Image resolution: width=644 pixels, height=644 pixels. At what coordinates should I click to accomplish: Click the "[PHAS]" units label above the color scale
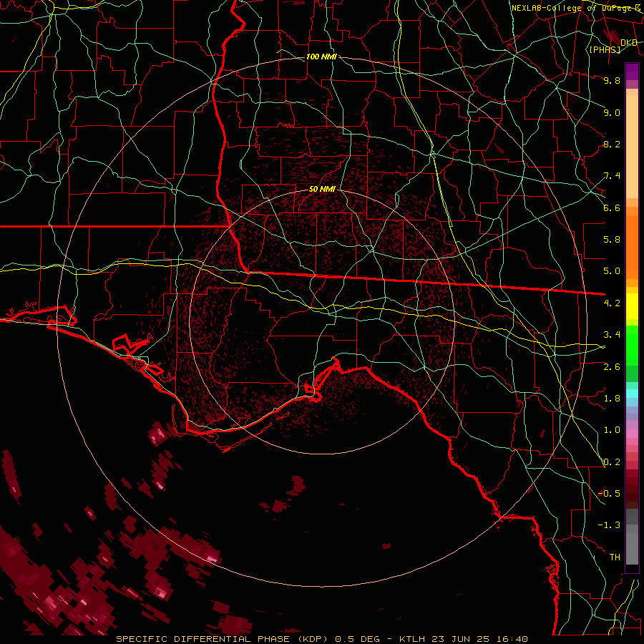pyautogui.click(x=605, y=49)
